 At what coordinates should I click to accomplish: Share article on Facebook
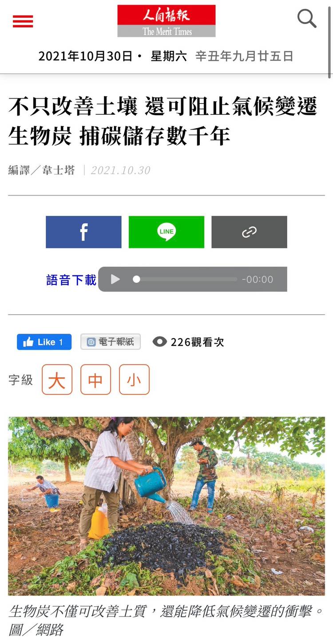(83, 232)
